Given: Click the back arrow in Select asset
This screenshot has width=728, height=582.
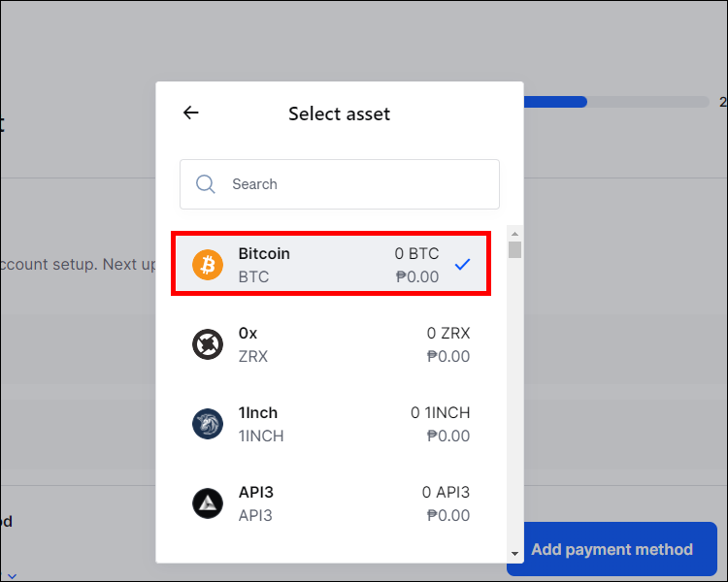Looking at the screenshot, I should (190, 113).
